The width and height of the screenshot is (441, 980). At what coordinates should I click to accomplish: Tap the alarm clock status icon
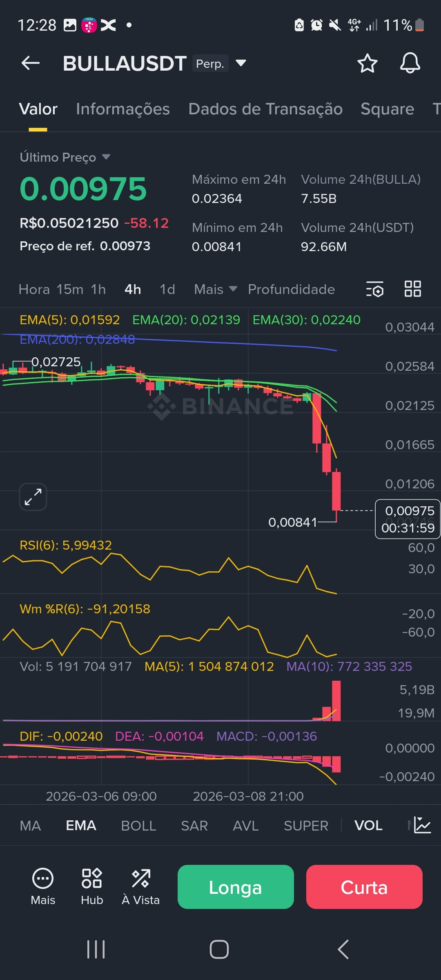[316, 25]
